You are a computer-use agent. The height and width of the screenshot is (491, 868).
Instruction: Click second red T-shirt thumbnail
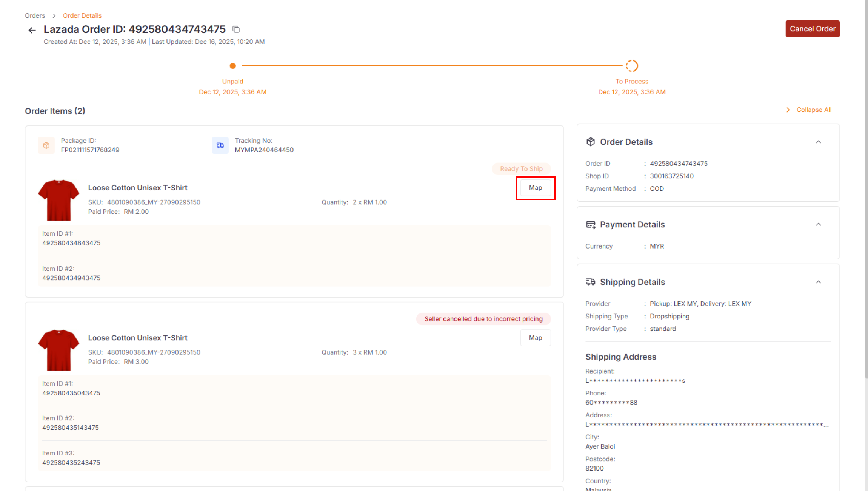59,350
